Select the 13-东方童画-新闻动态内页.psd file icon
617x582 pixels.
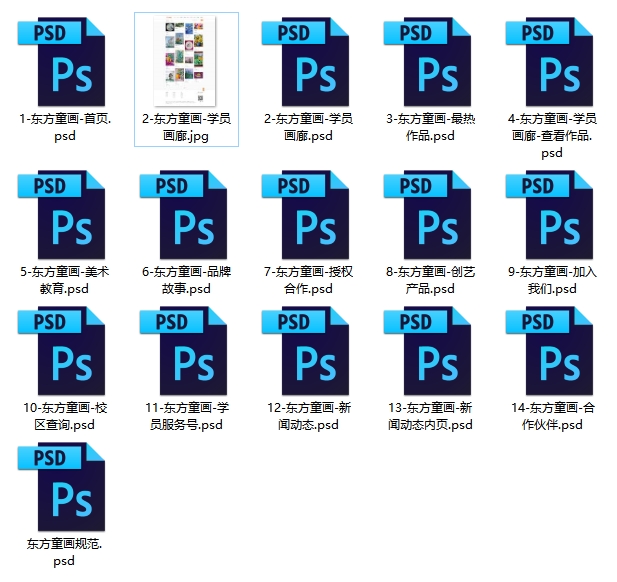pyautogui.click(x=428, y=351)
